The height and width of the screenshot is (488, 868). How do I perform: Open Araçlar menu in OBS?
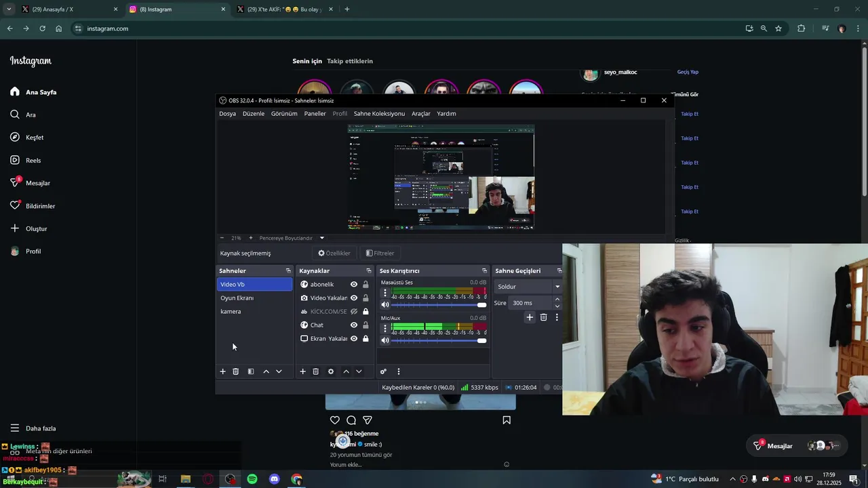pyautogui.click(x=421, y=114)
